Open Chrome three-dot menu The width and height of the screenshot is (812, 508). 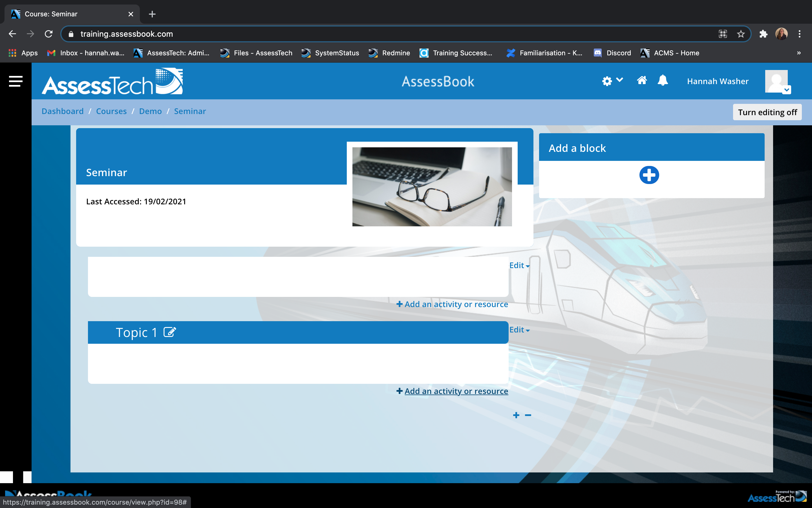point(800,34)
